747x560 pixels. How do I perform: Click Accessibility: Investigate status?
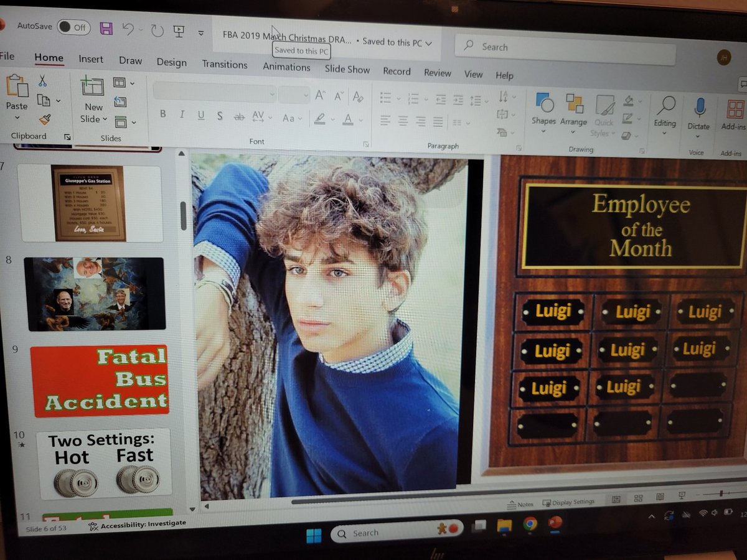coord(137,525)
